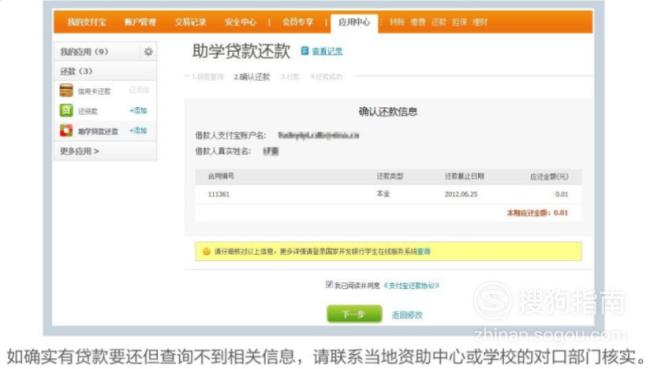Click the 本期应还金额 total line

point(537,213)
